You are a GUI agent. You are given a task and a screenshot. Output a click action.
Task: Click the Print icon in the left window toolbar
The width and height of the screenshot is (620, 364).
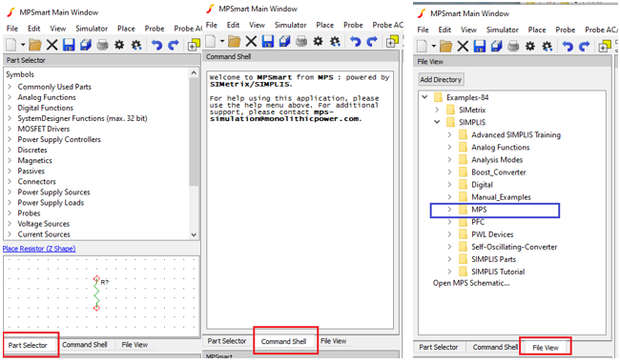point(102,45)
